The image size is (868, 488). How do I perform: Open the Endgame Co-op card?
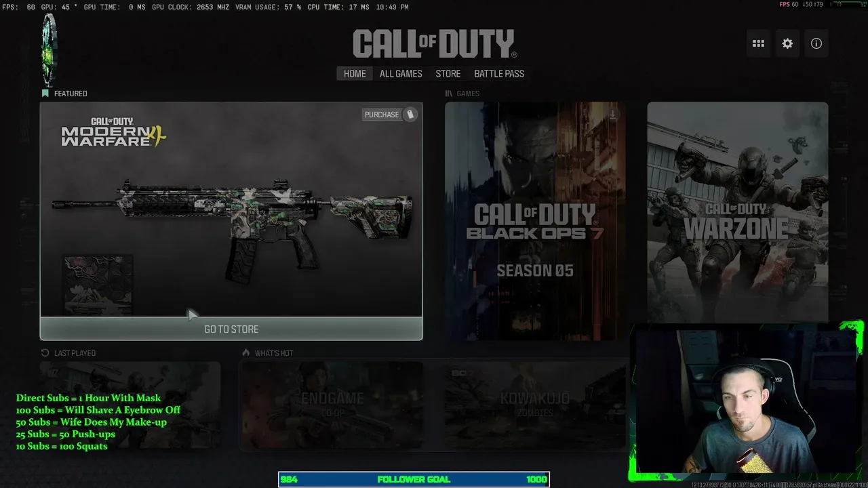(x=332, y=405)
